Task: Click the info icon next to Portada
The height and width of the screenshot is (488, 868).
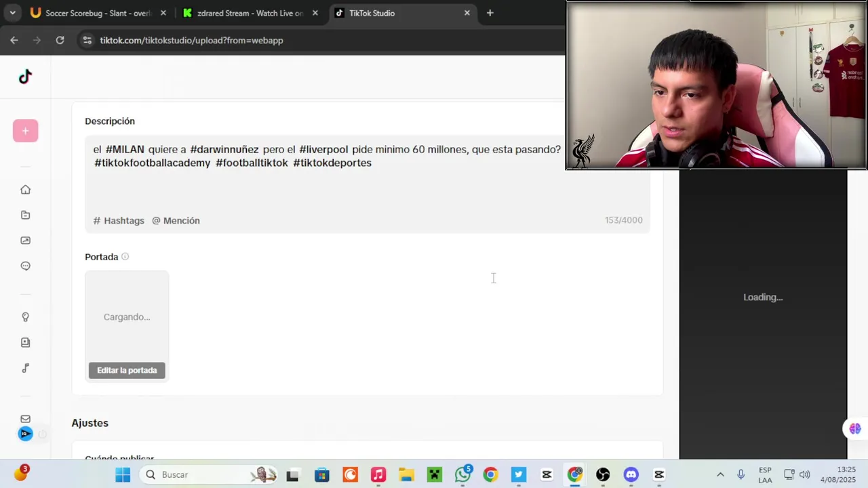Action: (125, 257)
